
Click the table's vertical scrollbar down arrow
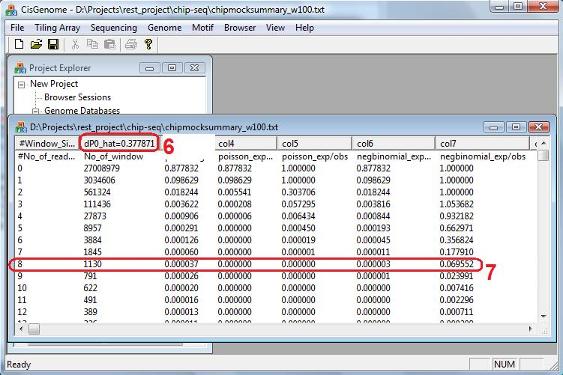[544, 316]
